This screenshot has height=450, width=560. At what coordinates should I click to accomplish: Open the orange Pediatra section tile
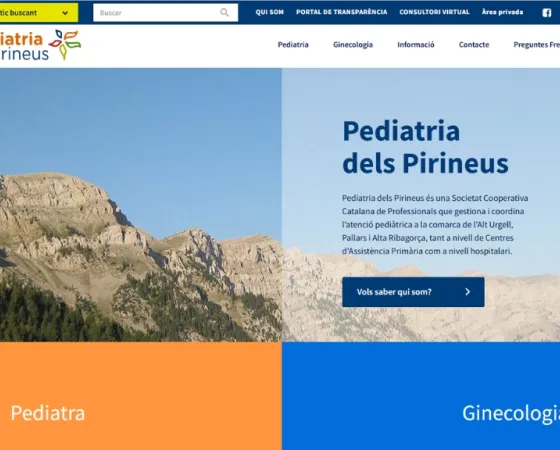pyautogui.click(x=141, y=396)
